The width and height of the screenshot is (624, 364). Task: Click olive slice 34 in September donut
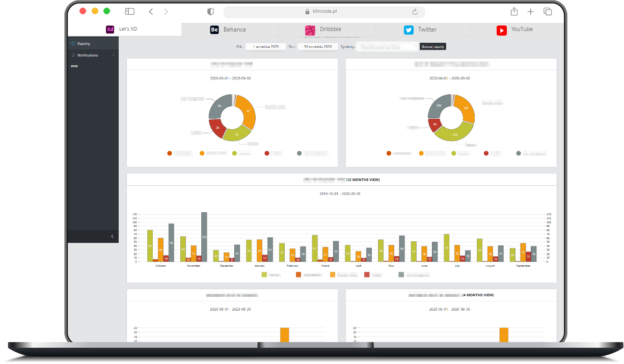click(237, 134)
